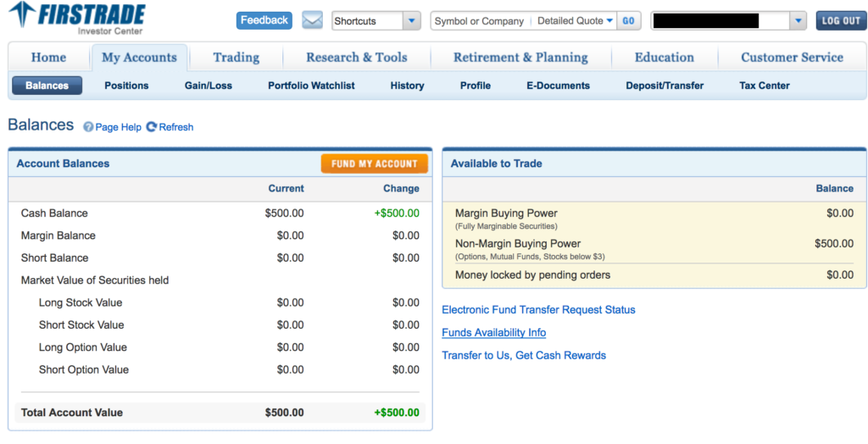Screen dimensions: 868x444
Task: Click Transfer to Us, Get Cash Rewards
Action: tap(524, 356)
